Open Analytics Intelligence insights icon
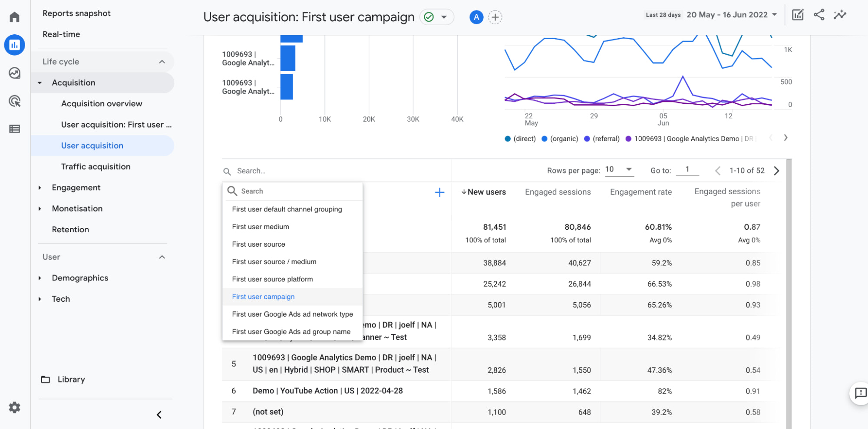Viewport: 868px width, 429px height. click(x=840, y=14)
